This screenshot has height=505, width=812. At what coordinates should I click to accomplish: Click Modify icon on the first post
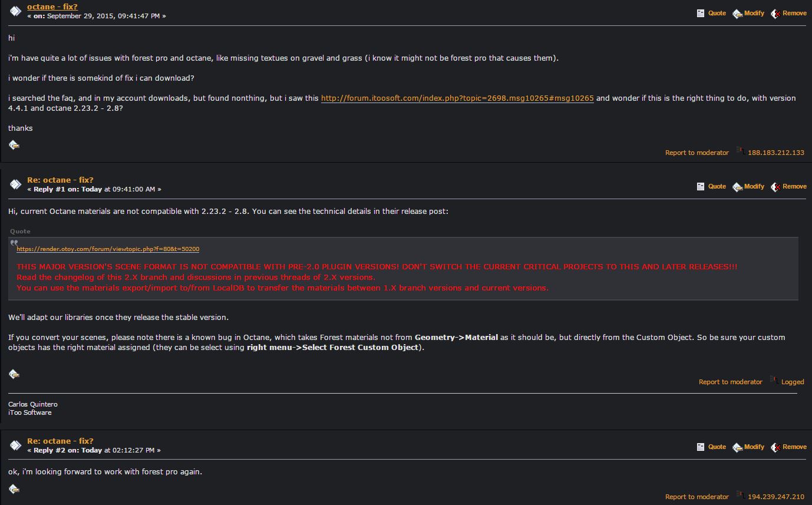(737, 14)
